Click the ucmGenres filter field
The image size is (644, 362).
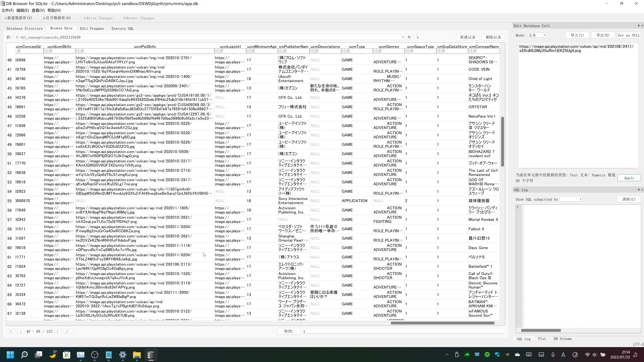[x=389, y=51]
